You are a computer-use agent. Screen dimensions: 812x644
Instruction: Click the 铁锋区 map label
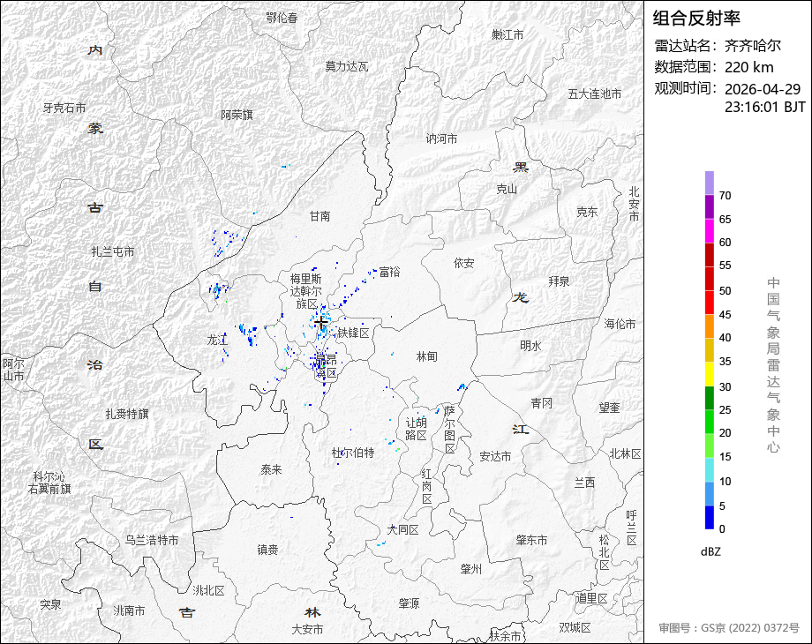click(354, 333)
